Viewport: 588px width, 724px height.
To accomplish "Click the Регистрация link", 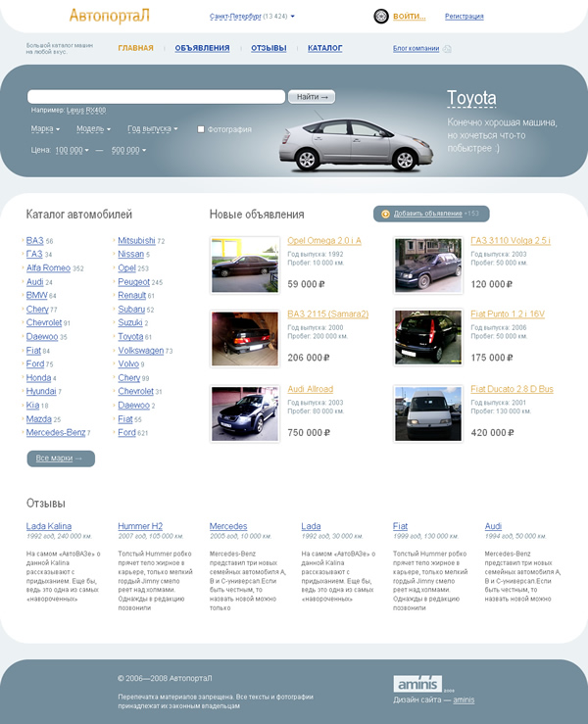I will point(465,16).
